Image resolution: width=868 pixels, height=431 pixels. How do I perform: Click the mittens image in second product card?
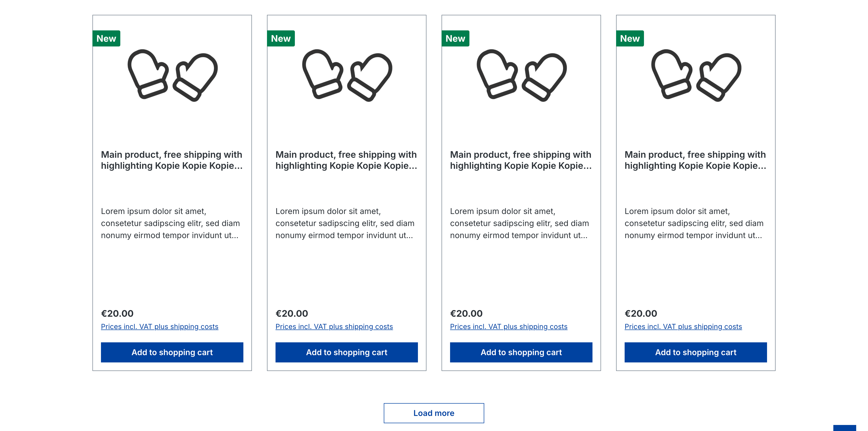tap(347, 75)
